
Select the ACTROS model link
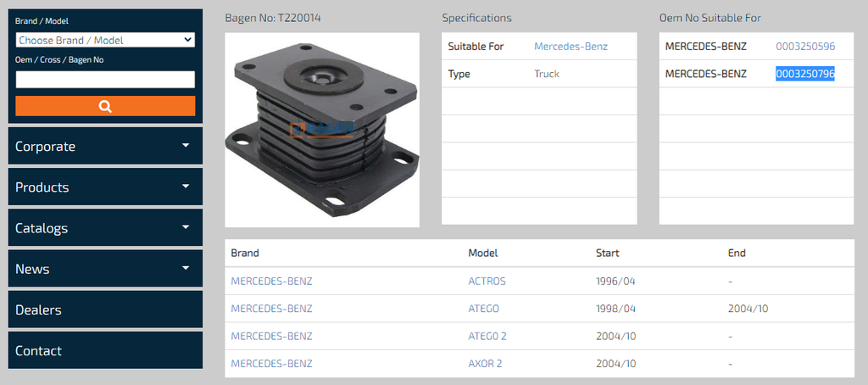click(x=487, y=281)
